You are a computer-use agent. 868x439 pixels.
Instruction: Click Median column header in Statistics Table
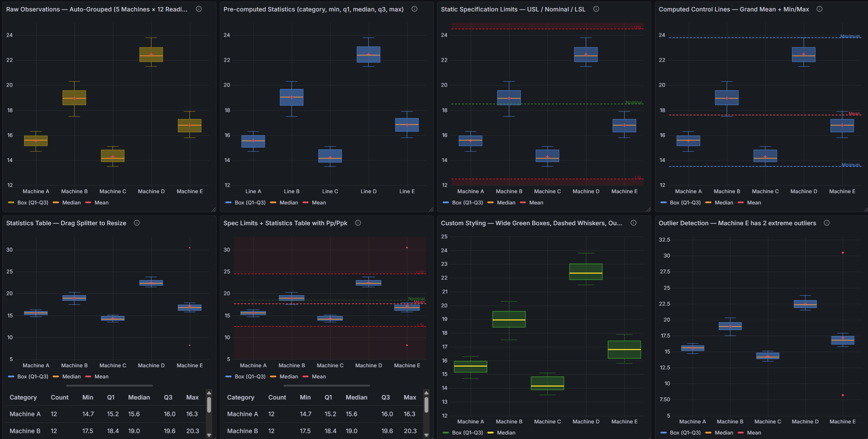coord(139,397)
